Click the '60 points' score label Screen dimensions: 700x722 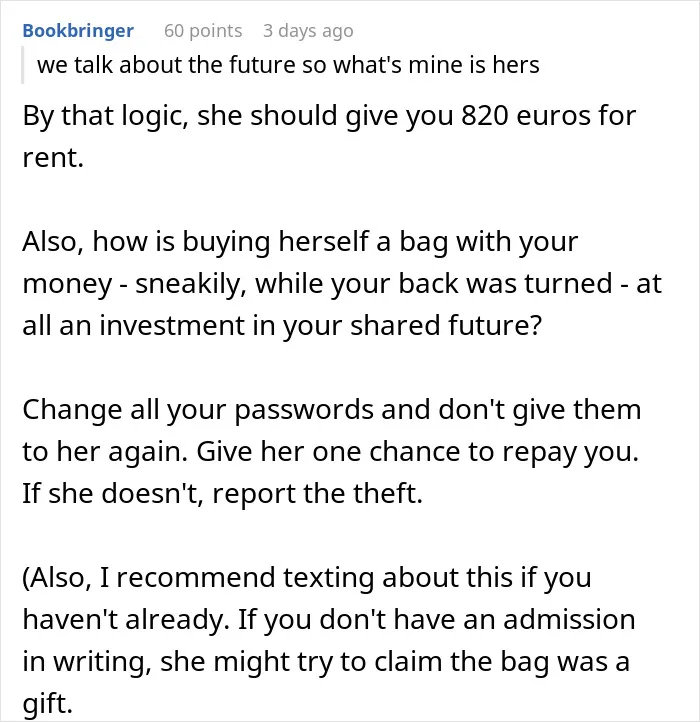203,31
